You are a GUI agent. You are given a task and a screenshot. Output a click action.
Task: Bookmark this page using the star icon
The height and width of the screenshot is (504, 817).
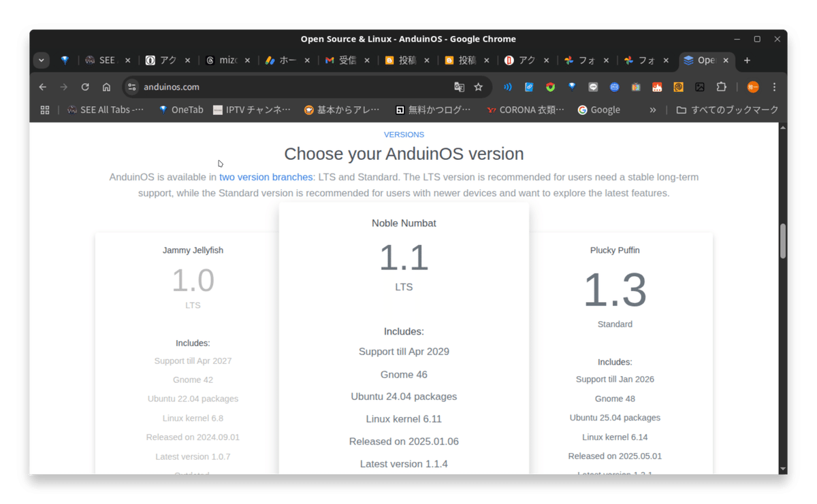coord(479,87)
